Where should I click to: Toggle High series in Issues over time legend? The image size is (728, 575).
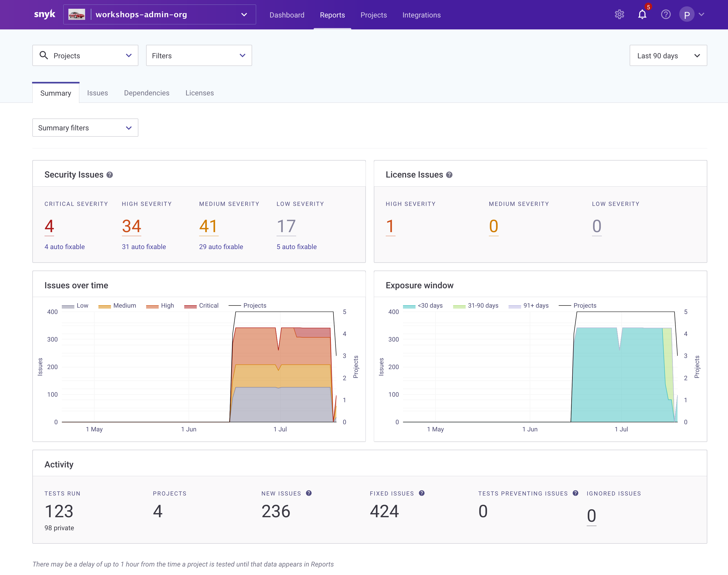point(160,305)
